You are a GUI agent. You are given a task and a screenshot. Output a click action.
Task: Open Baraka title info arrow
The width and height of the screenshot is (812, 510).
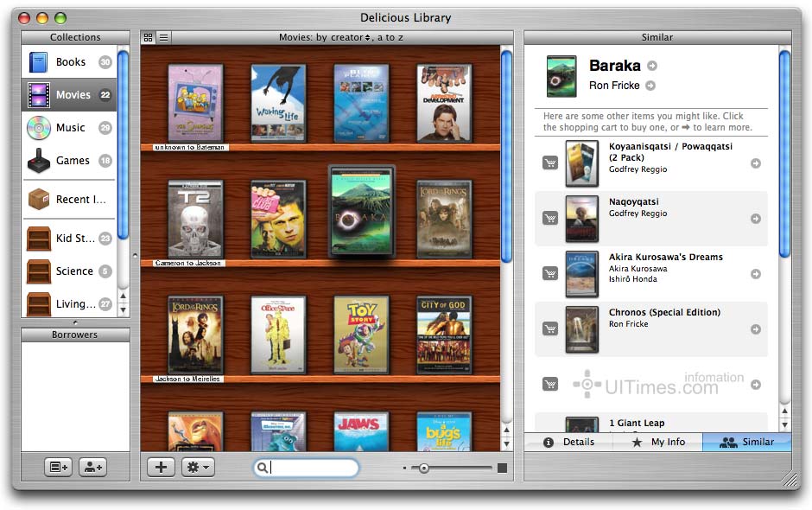point(652,66)
